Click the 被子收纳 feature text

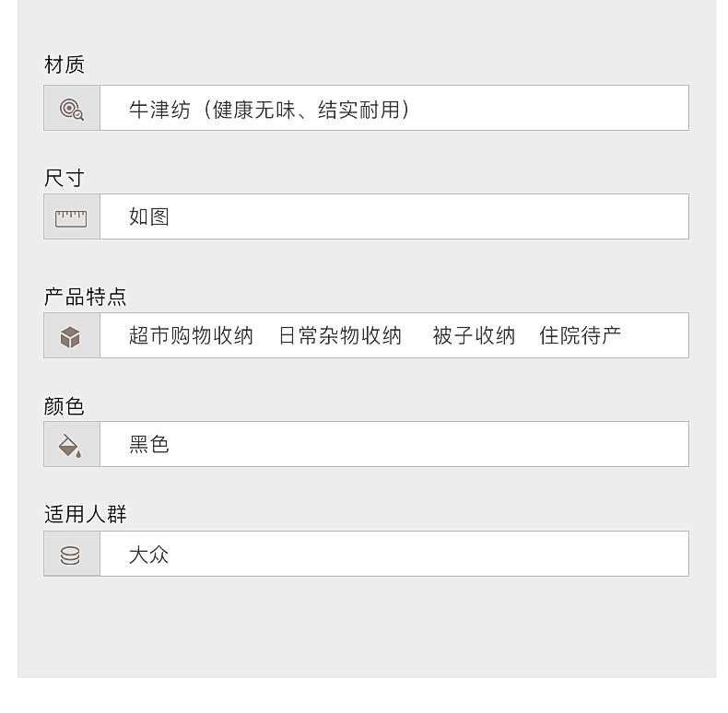474,336
